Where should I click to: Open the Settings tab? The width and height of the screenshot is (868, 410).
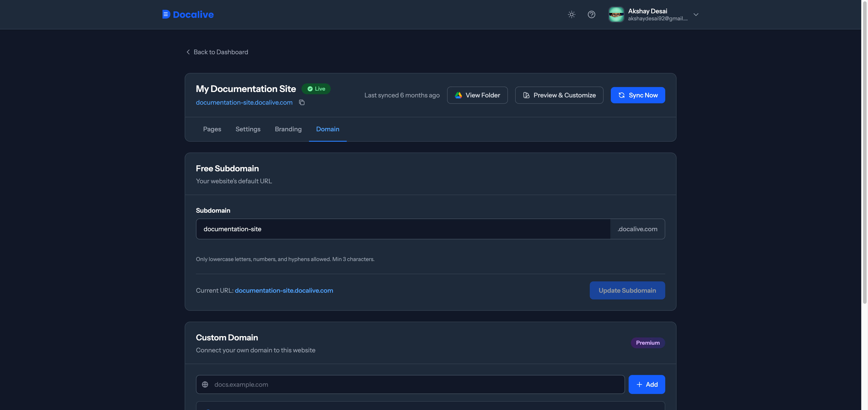pos(248,129)
